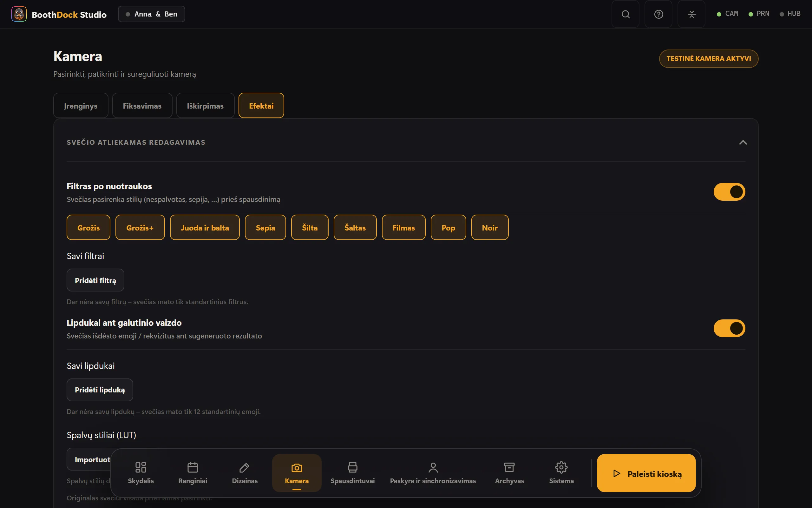Toggle the Pop filter chip
Screen dimensions: 812x508
coord(448,227)
